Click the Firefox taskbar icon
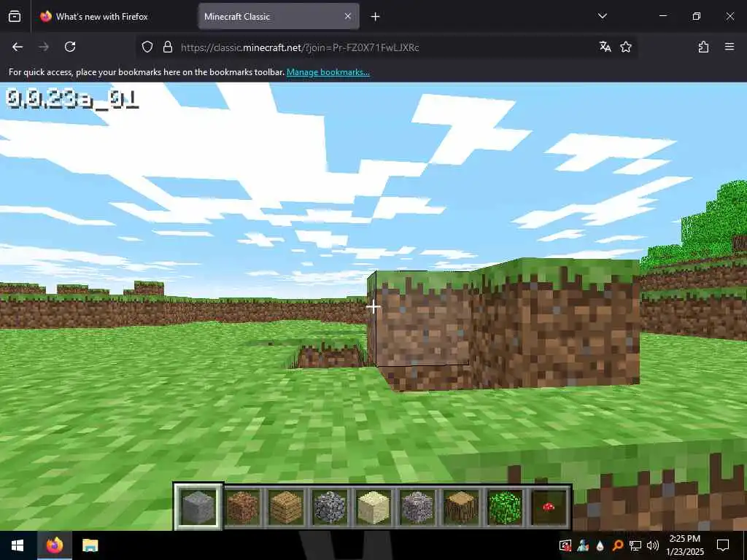747x560 pixels. click(54, 545)
